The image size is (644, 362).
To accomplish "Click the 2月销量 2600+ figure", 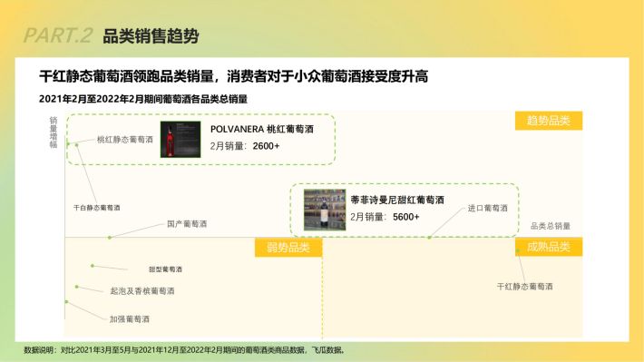I will 245,146.
